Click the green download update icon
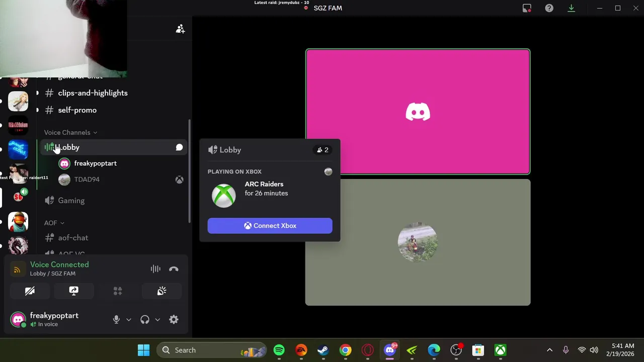Screen dimensions: 644x362 click(x=571, y=8)
